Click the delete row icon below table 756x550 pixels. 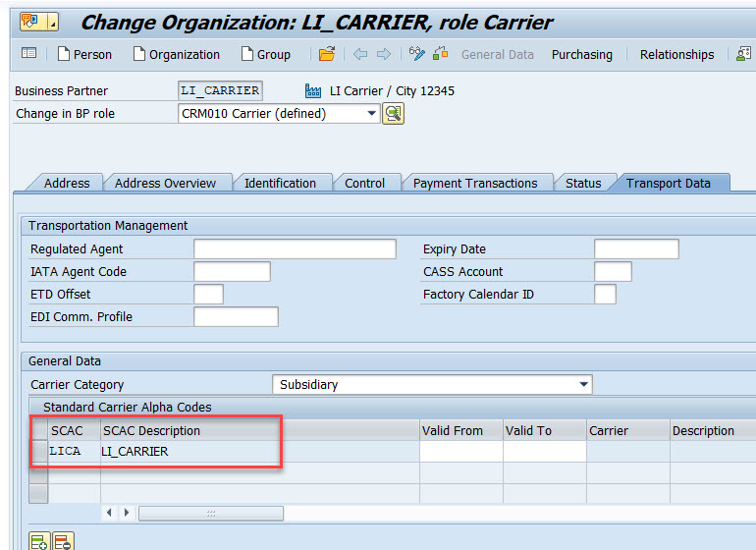(63, 540)
